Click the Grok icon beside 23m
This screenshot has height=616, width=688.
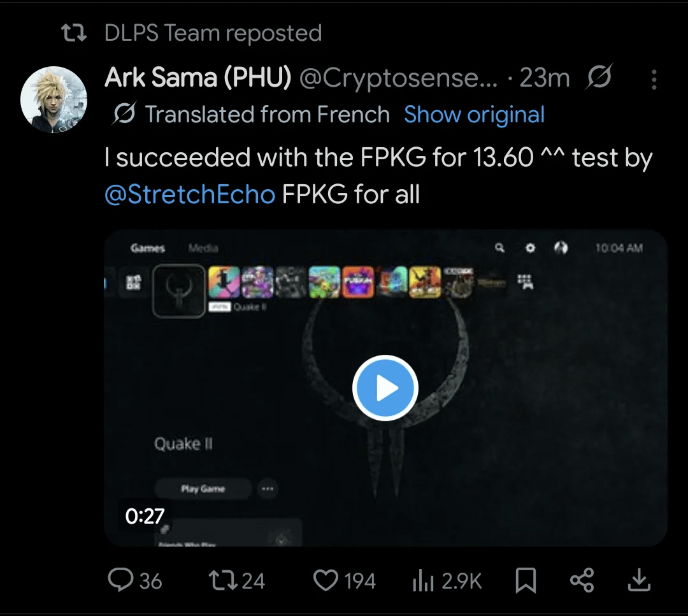pyautogui.click(x=599, y=77)
